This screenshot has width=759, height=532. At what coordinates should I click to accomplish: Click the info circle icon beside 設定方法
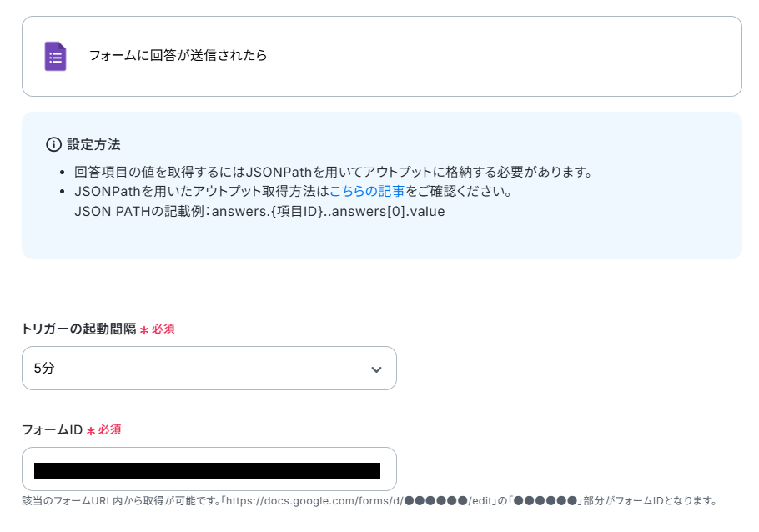(53, 144)
